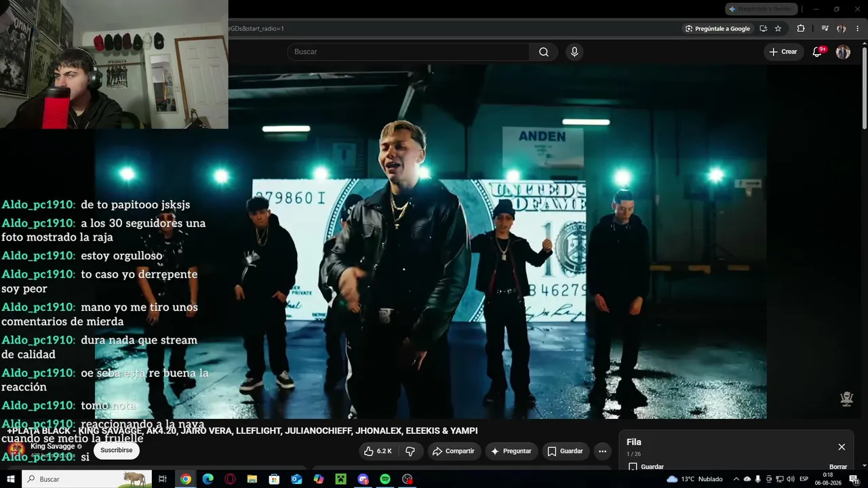
Task: Open more actions ellipsis under video
Action: 602,451
